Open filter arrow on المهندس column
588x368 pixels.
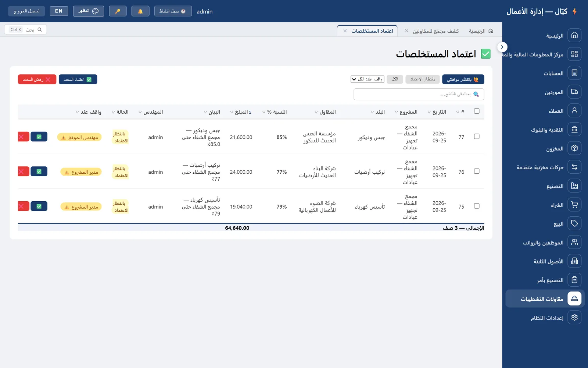(140, 112)
